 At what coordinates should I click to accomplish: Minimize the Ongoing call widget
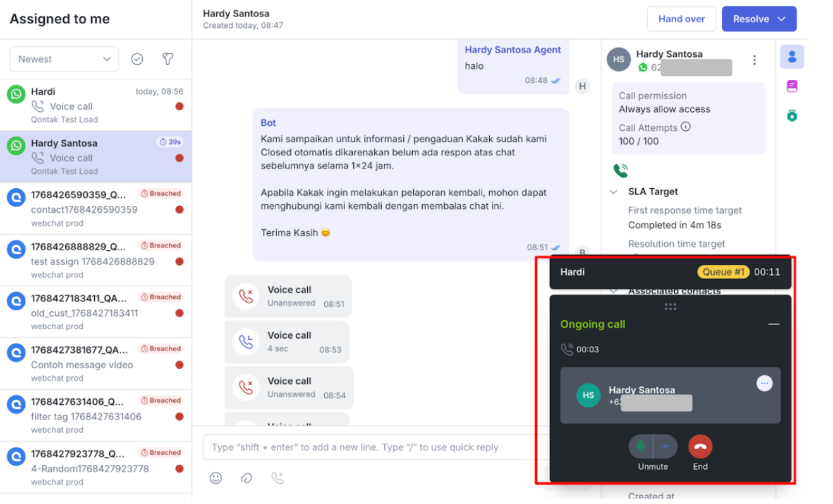pyautogui.click(x=774, y=324)
